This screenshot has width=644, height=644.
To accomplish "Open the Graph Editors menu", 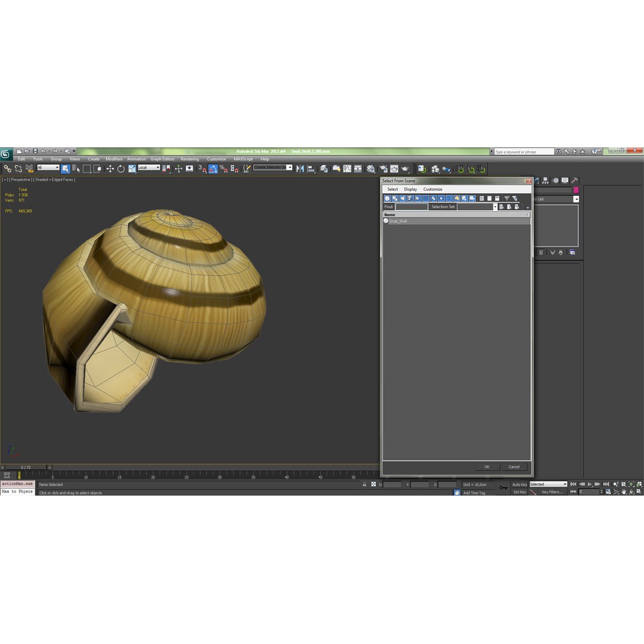I will point(163,159).
